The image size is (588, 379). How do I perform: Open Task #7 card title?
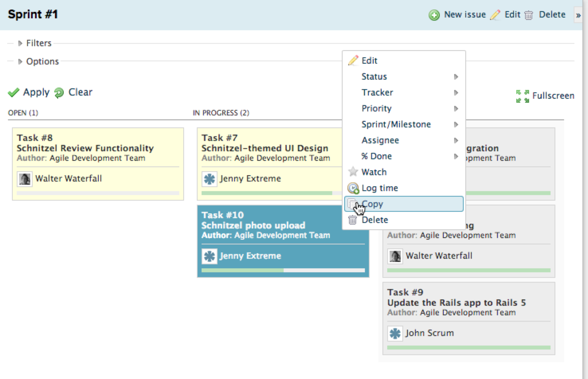point(220,138)
